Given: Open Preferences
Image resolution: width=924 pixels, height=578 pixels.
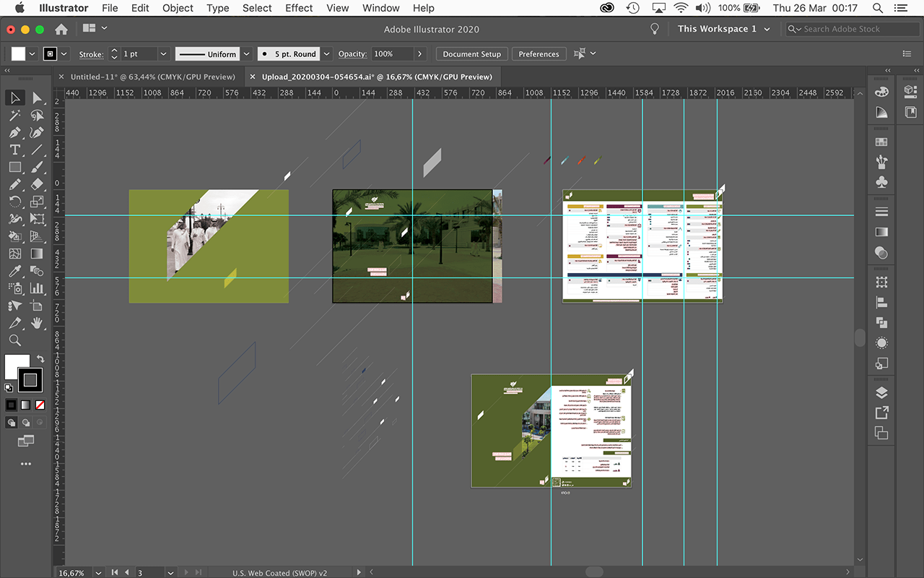Looking at the screenshot, I should [x=539, y=53].
